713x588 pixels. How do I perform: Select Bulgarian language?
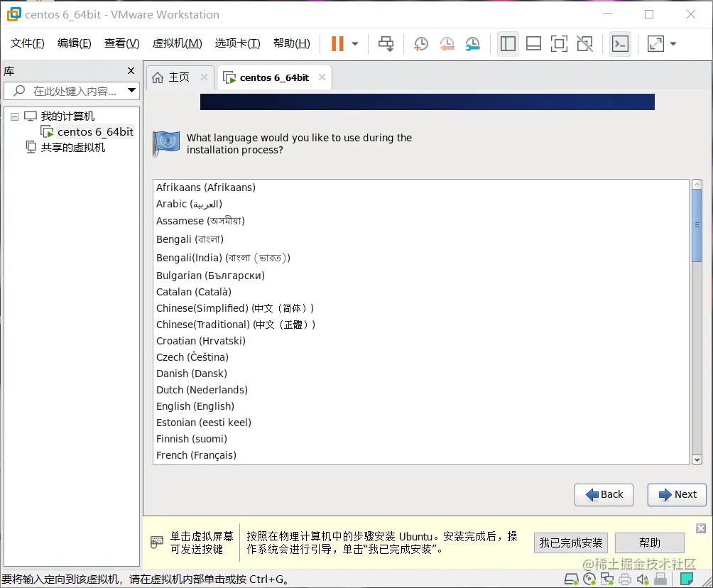421,276
